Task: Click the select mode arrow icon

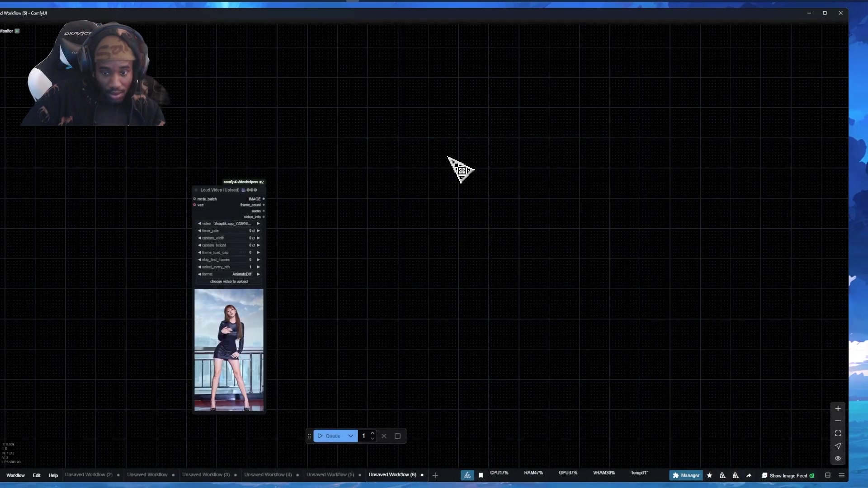Action: pos(838,446)
